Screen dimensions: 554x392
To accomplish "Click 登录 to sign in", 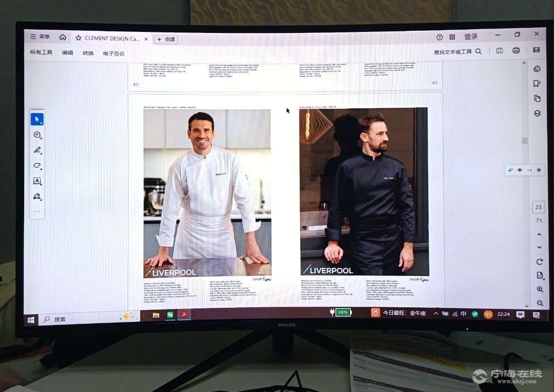I will (x=470, y=36).
